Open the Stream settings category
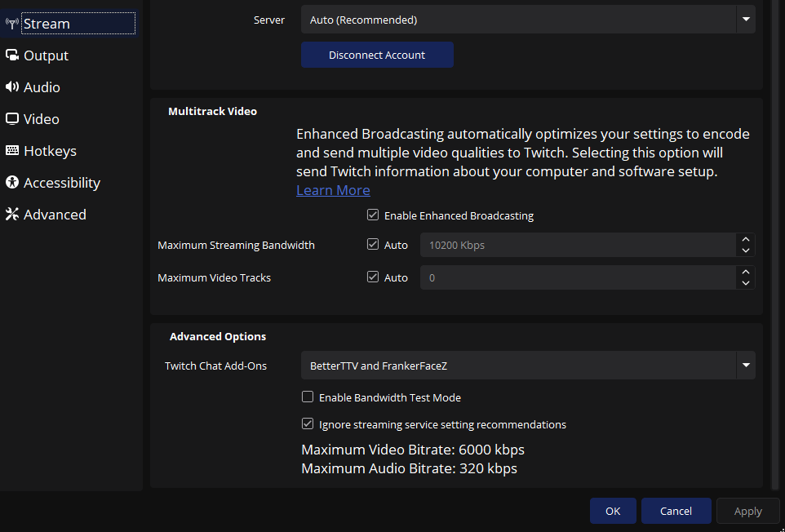The height and width of the screenshot is (532, 785). click(69, 24)
